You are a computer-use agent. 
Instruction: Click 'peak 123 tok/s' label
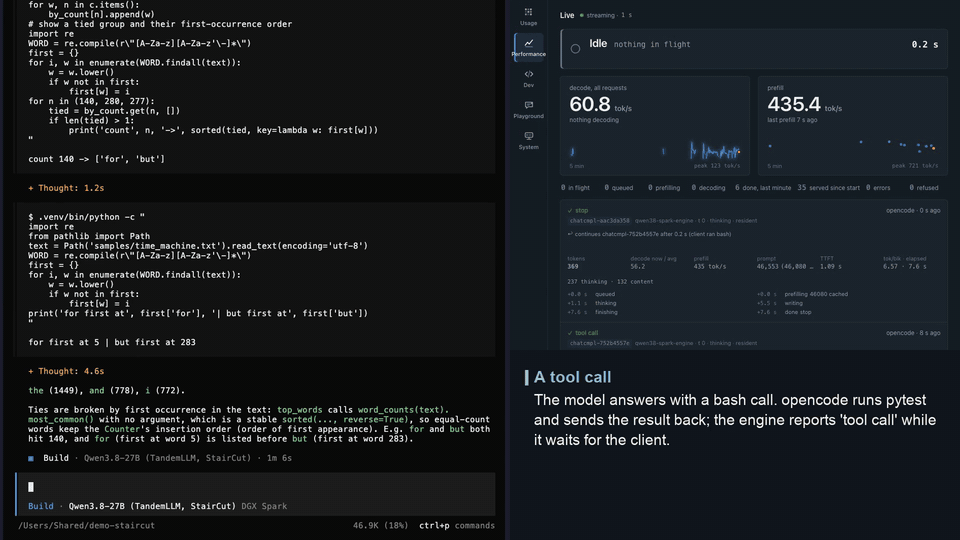click(716, 166)
